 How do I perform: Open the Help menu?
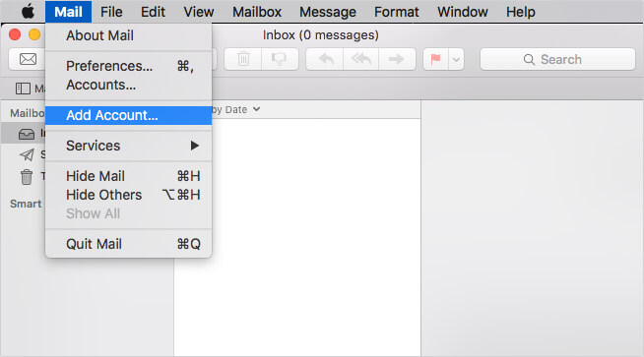(x=520, y=12)
